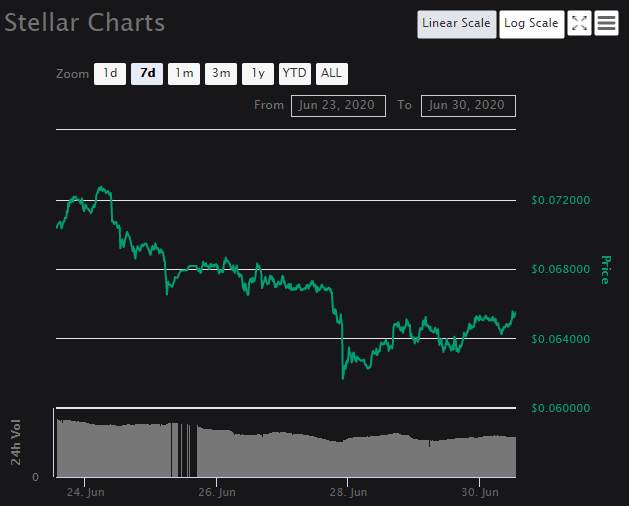This screenshot has height=506, width=629.
Task: Set zoom to 1d
Action: click(x=110, y=74)
